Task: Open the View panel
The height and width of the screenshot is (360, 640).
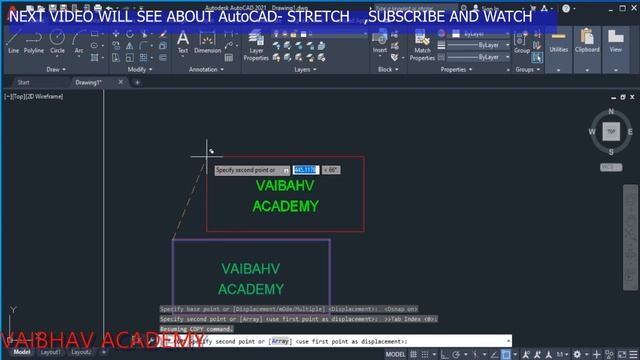Action: (x=616, y=49)
